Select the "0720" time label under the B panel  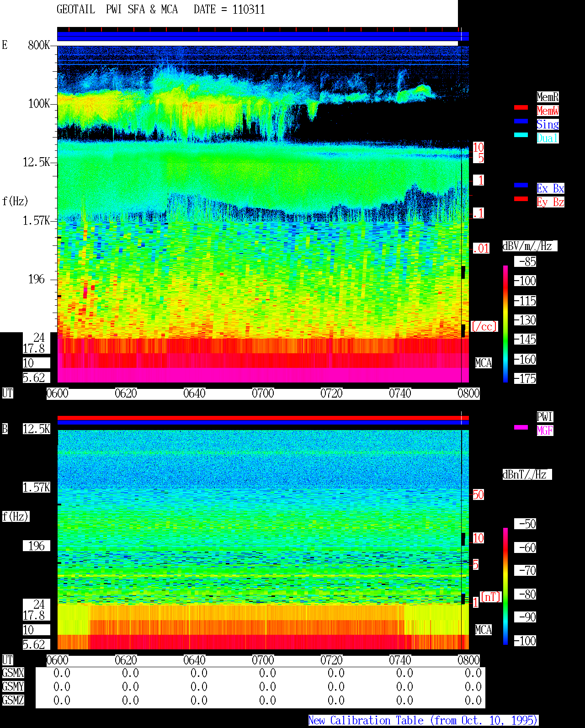point(331,660)
